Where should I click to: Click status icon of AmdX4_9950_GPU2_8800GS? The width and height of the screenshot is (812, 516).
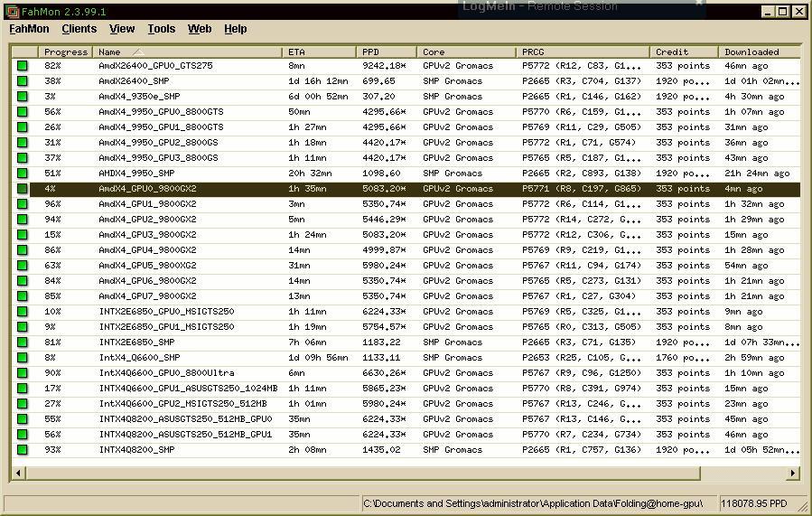pos(23,143)
